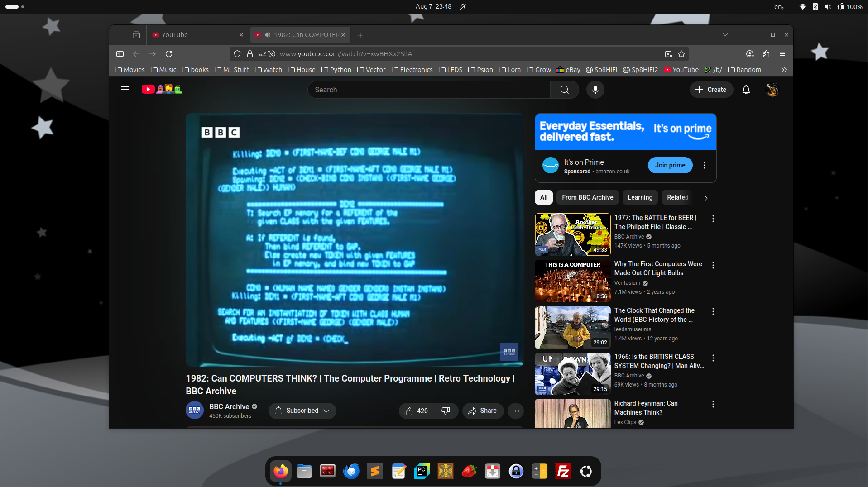Open the Veritasium light bulbs video thumbnail

pyautogui.click(x=572, y=281)
